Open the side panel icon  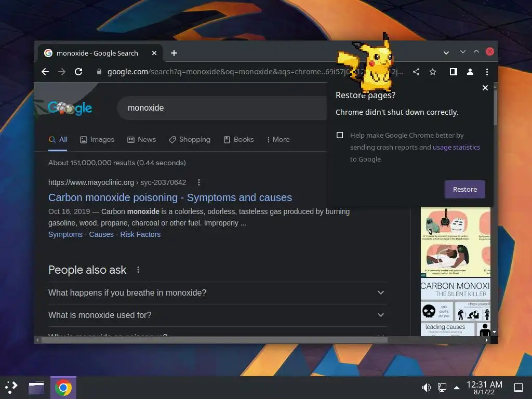coord(453,72)
